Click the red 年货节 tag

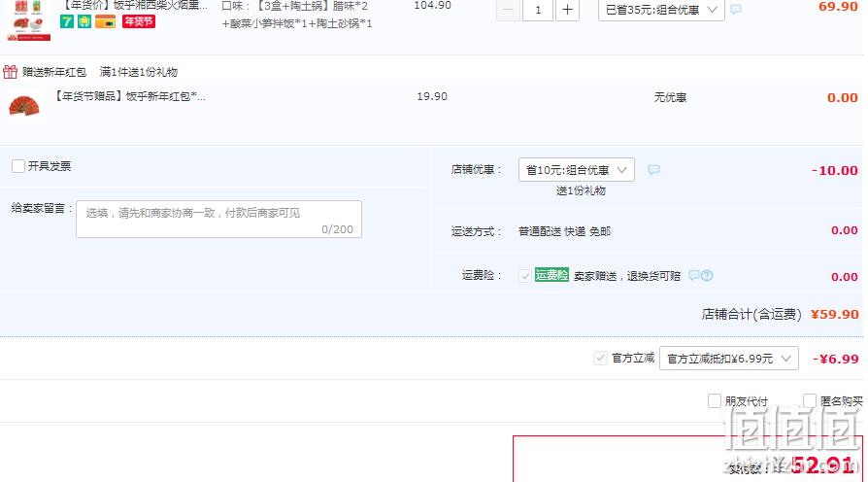click(x=139, y=21)
